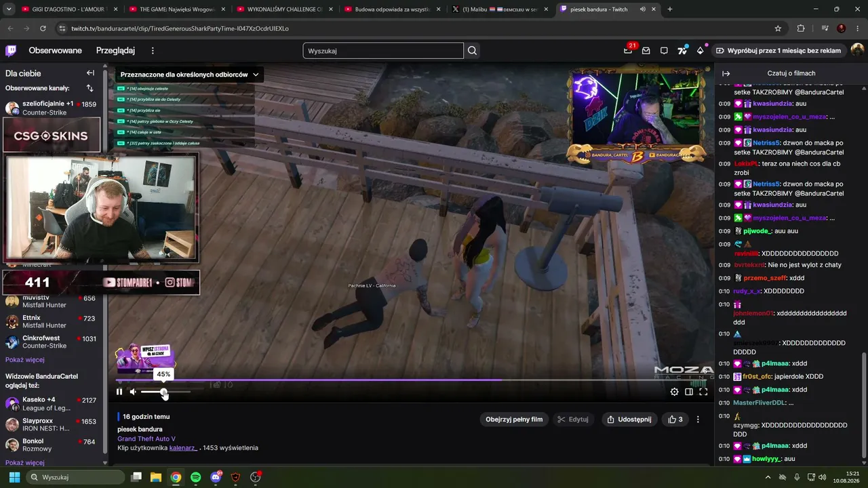
Task: Adjust the volume slider at 45%
Action: coord(165,392)
